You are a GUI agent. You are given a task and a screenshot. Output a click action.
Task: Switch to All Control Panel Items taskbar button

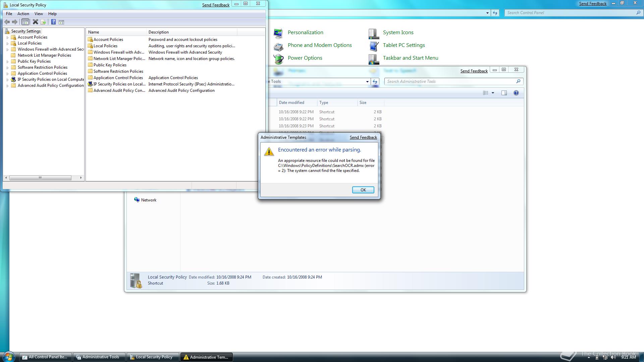coord(46,357)
